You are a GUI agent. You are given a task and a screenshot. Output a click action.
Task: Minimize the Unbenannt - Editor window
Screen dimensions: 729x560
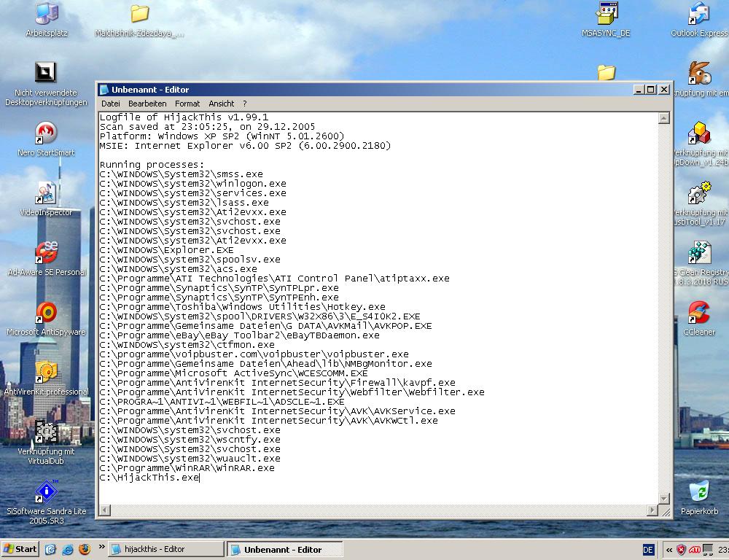click(639, 89)
